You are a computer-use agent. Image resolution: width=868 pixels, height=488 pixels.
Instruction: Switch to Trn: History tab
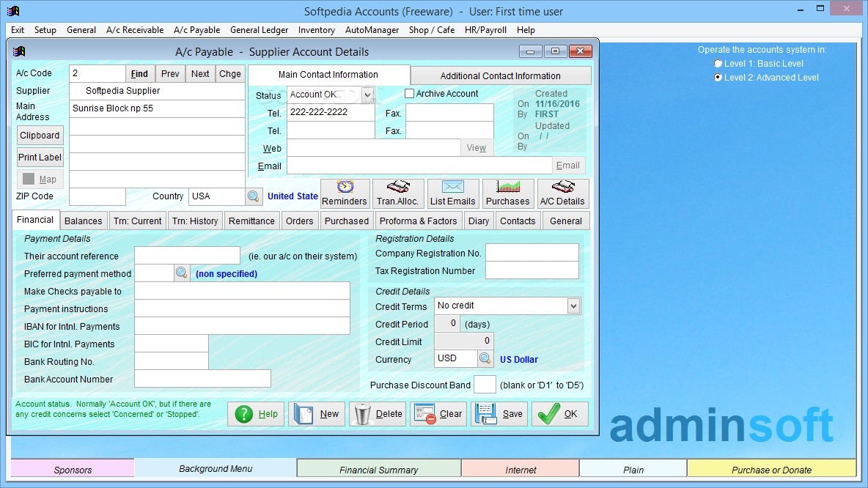[195, 221]
